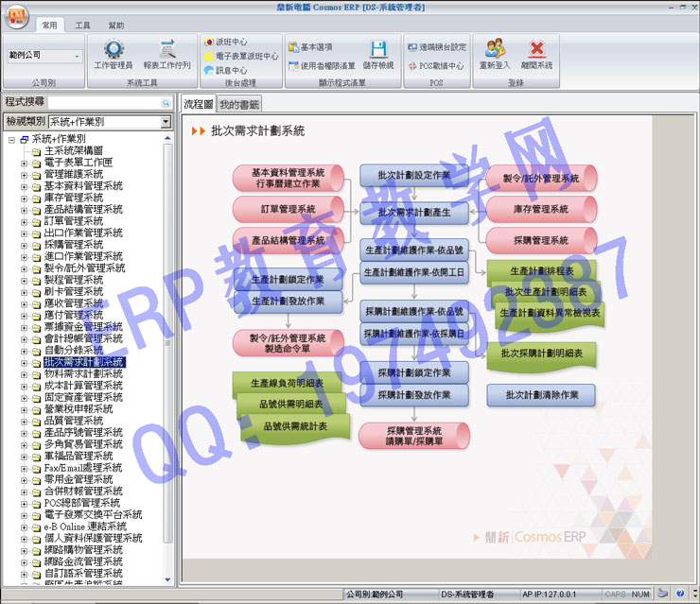
Task: Select 會計總帳管理系統 in the tree
Action: [83, 338]
